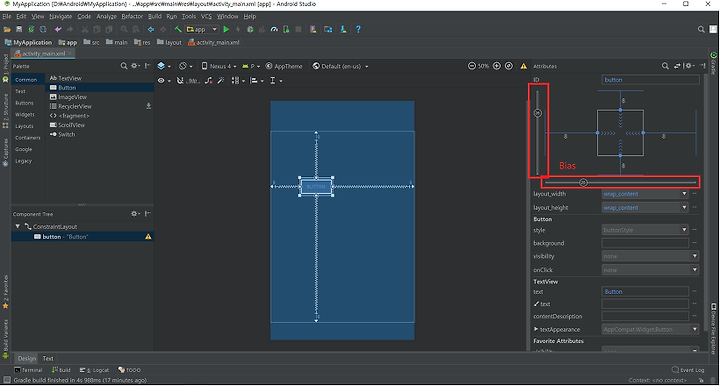Click the Make Project hammer icon
The width and height of the screenshot is (720, 386).
[178, 29]
